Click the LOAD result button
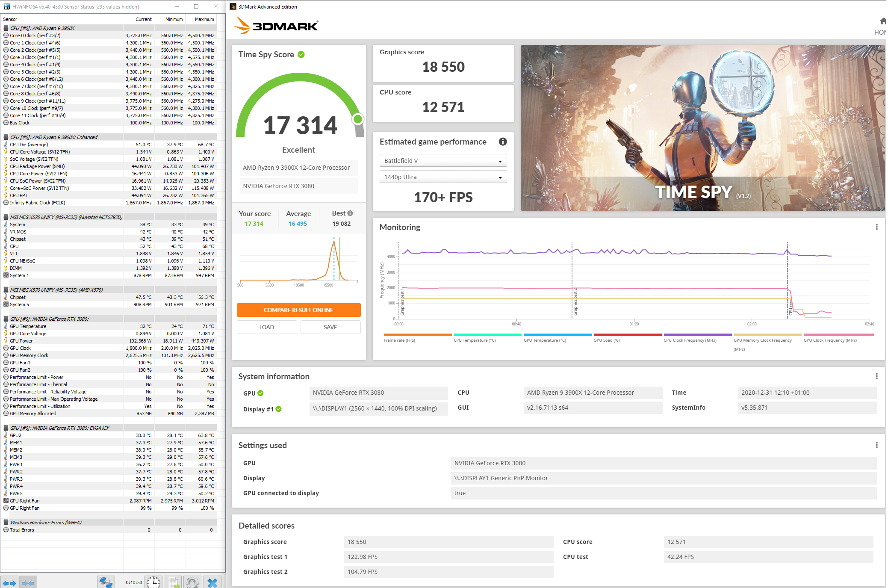888x588 pixels. (266, 327)
